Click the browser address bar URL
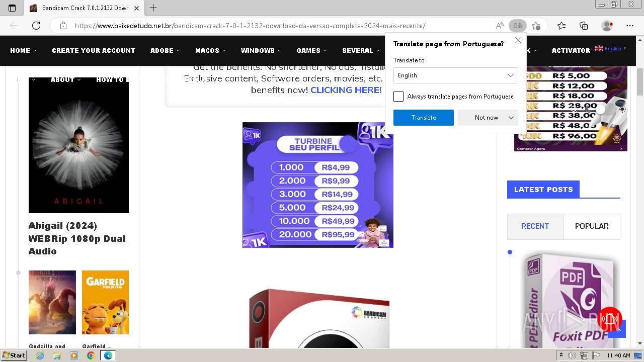Image resolution: width=644 pixels, height=362 pixels. pyautogui.click(x=250, y=26)
